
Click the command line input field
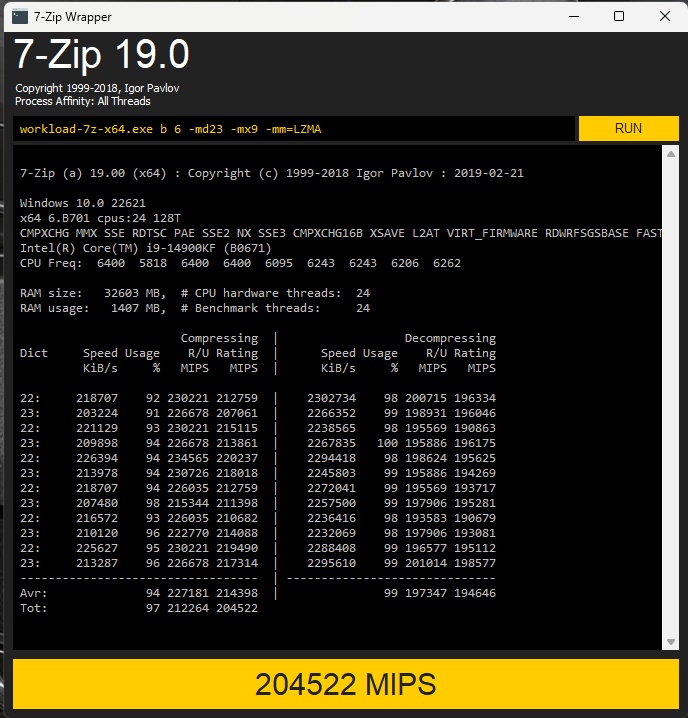click(x=294, y=129)
